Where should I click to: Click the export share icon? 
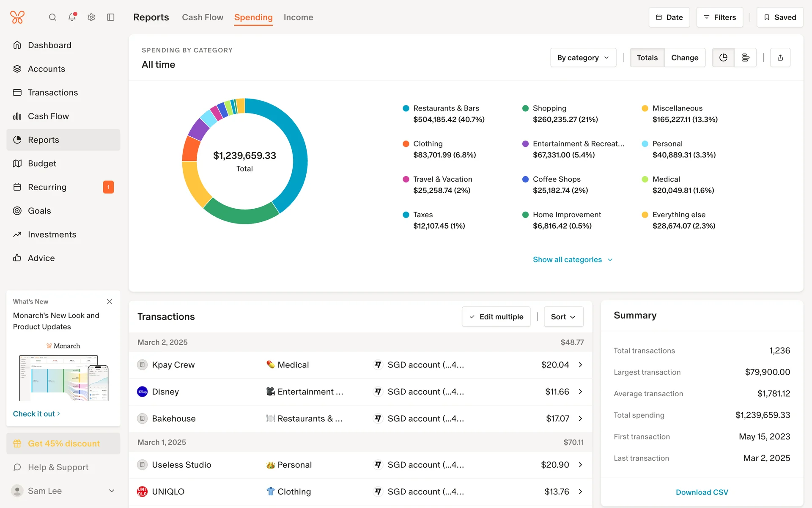(780, 58)
